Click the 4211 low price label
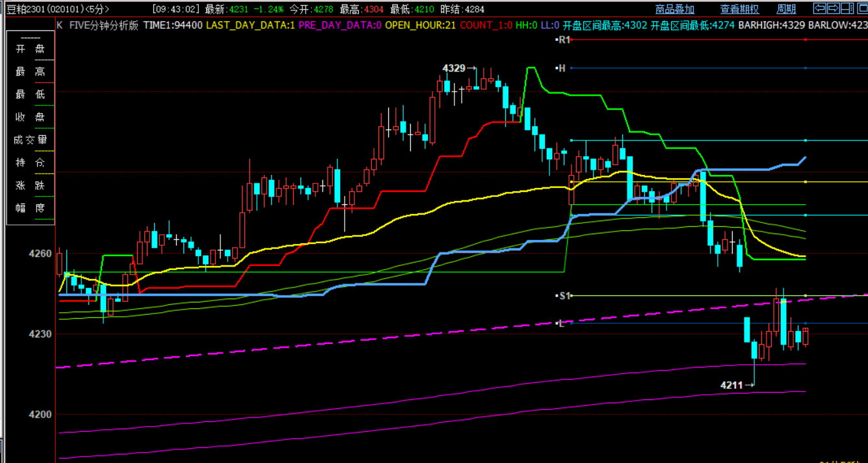The height and width of the screenshot is (463, 868). coord(731,385)
